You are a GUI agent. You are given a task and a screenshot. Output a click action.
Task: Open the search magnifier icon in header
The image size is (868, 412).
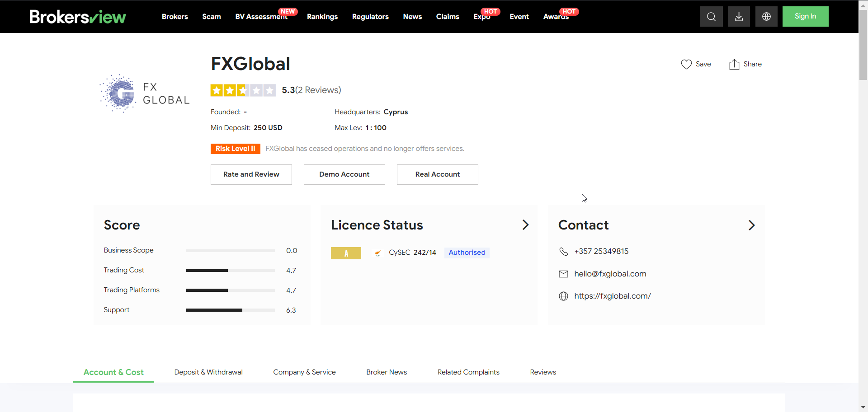click(711, 17)
